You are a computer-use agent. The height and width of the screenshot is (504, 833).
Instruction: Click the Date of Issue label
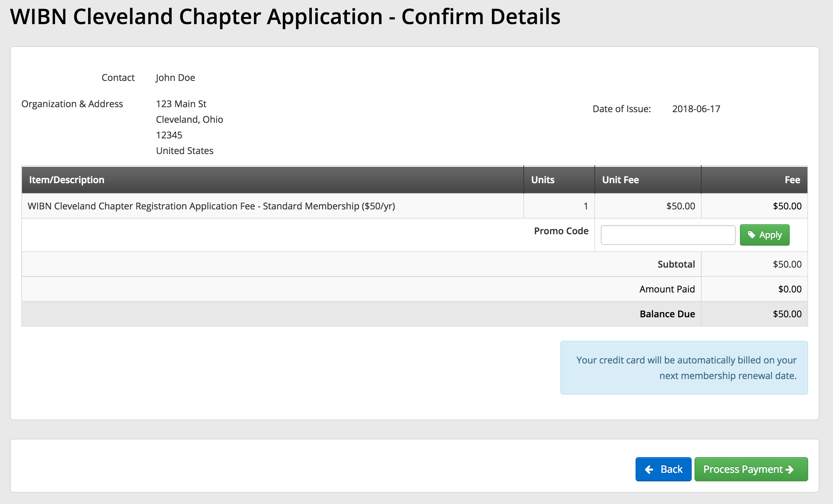[622, 109]
